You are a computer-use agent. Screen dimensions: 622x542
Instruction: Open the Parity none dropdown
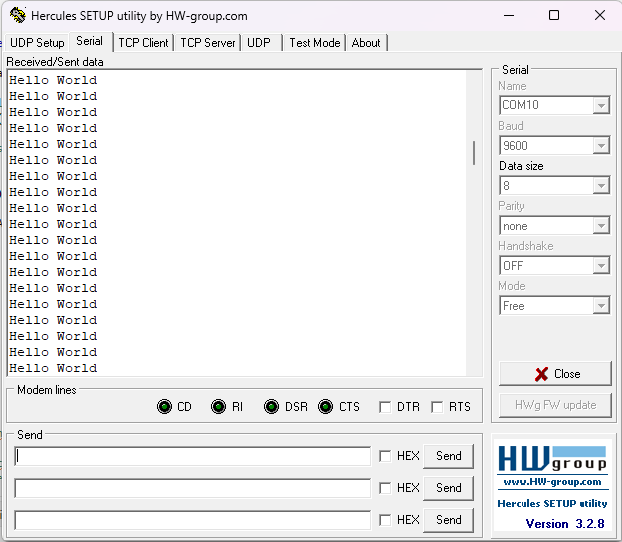[601, 226]
